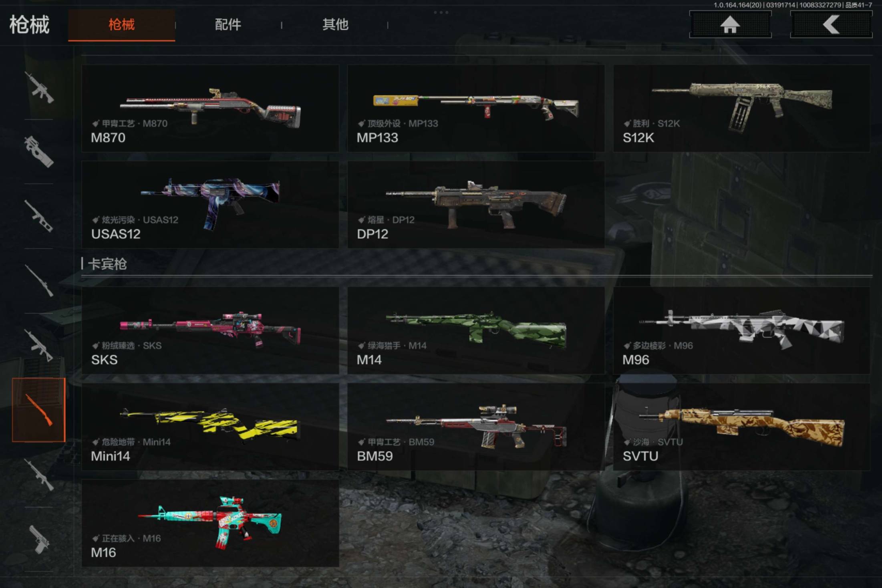
Task: Choose the white geometric M96 card
Action: [741, 330]
